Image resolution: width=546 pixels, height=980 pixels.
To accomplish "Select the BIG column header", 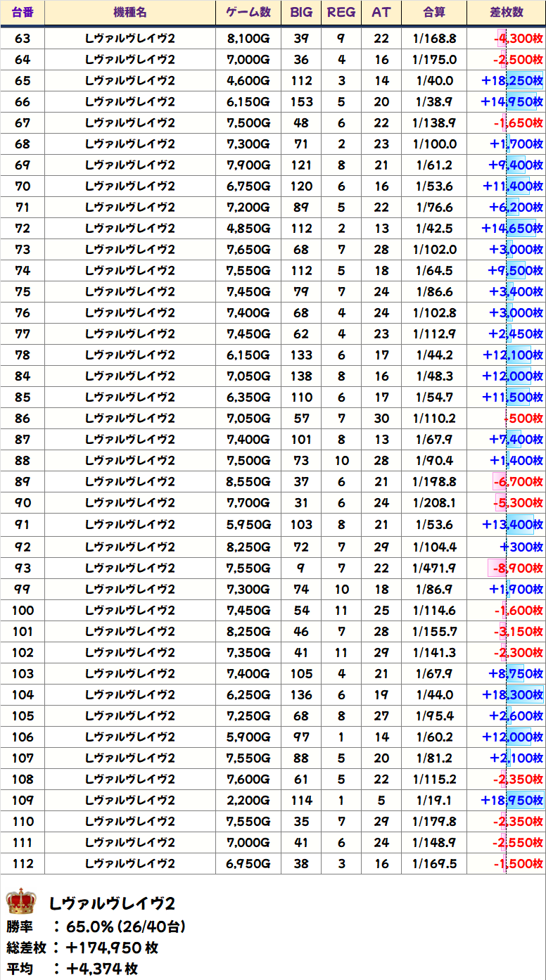I will click(x=301, y=12).
